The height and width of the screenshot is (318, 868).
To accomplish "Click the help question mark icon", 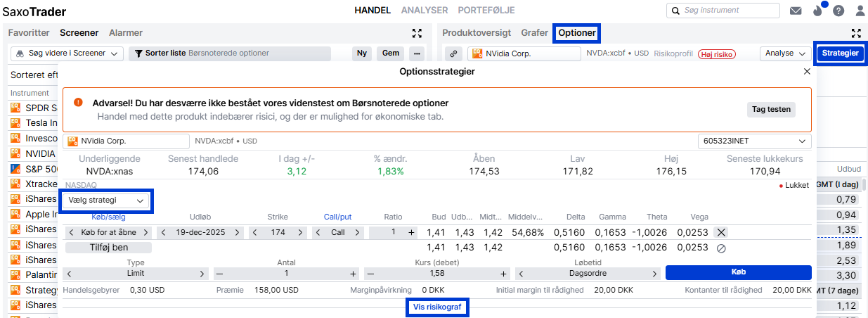I will point(838,11).
